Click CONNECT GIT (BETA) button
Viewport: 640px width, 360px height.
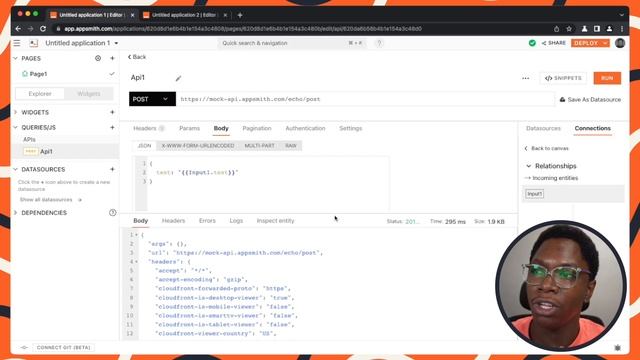[63, 347]
